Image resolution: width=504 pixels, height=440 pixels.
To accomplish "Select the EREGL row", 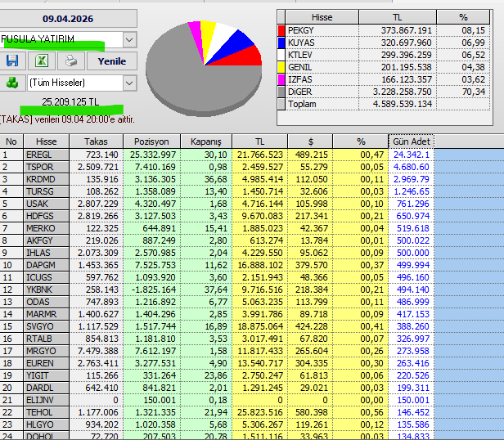I will (217, 155).
